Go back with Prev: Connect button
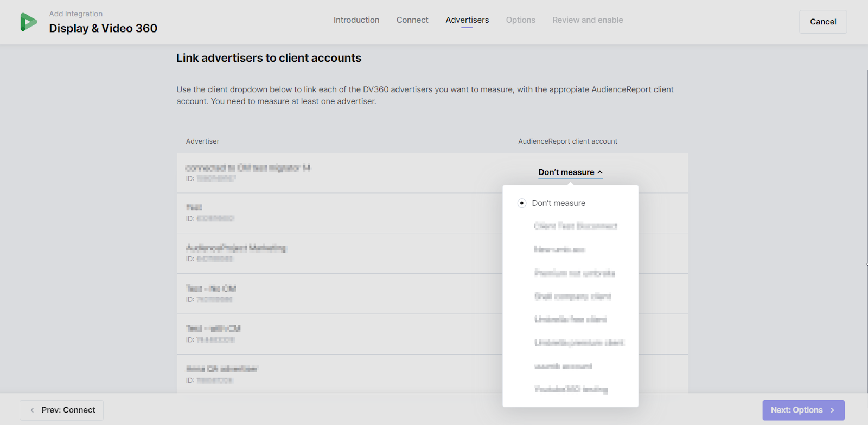 pos(62,410)
